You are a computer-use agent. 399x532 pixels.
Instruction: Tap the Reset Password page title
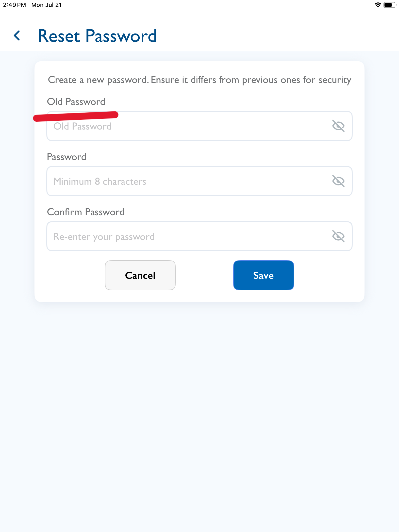coord(97,36)
